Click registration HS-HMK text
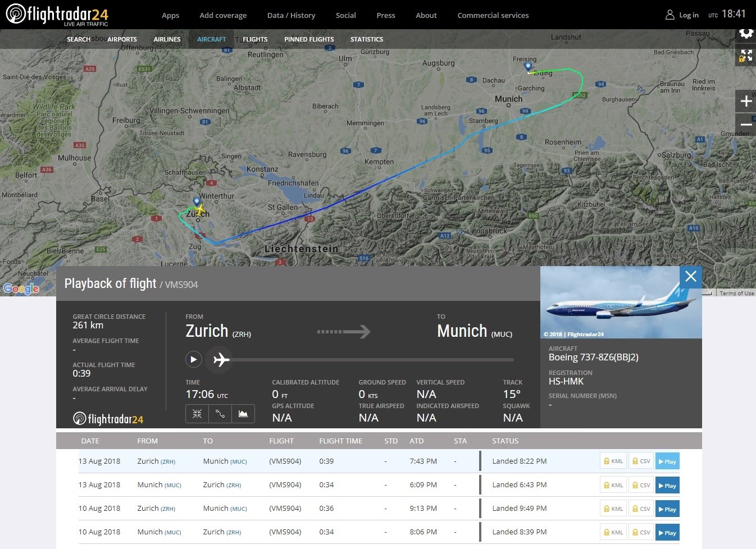The width and height of the screenshot is (756, 549). click(x=566, y=382)
